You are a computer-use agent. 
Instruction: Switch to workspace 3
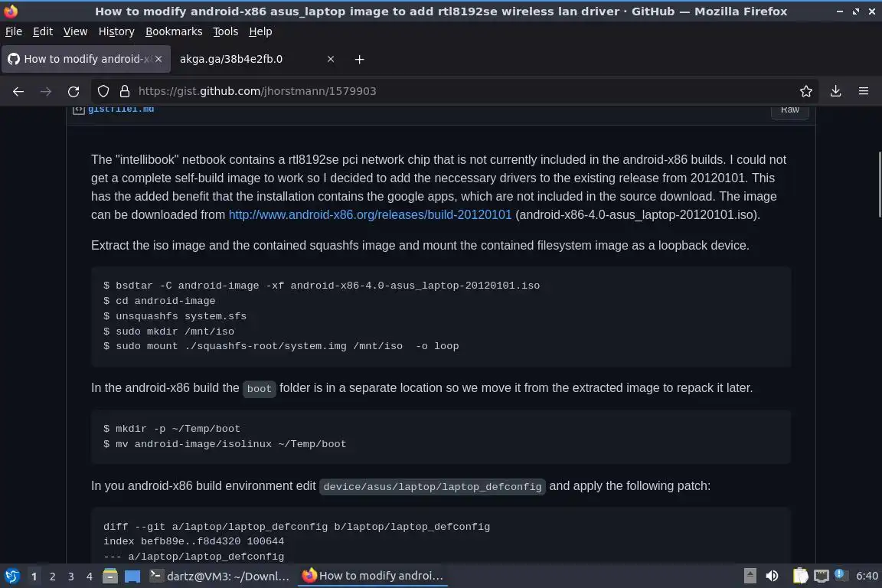coord(71,577)
